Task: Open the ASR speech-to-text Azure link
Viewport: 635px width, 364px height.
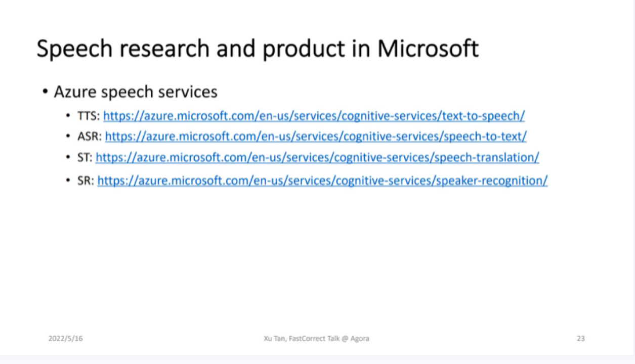Action: click(x=316, y=136)
